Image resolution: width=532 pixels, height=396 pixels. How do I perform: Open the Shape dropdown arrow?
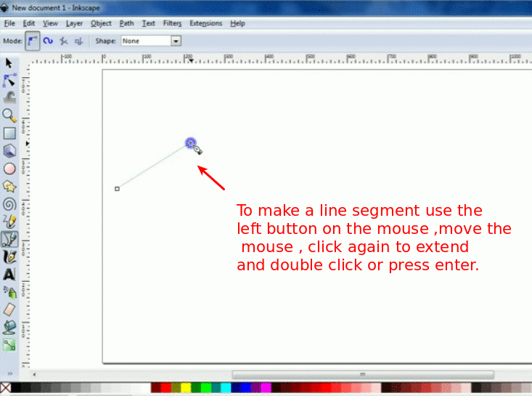(176, 41)
